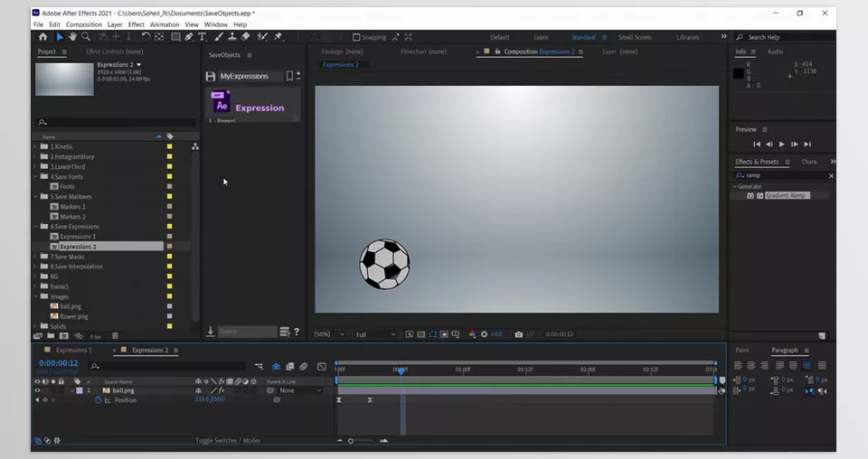Reset exposure icon in viewer footer
868x459 pixels.
(x=484, y=334)
